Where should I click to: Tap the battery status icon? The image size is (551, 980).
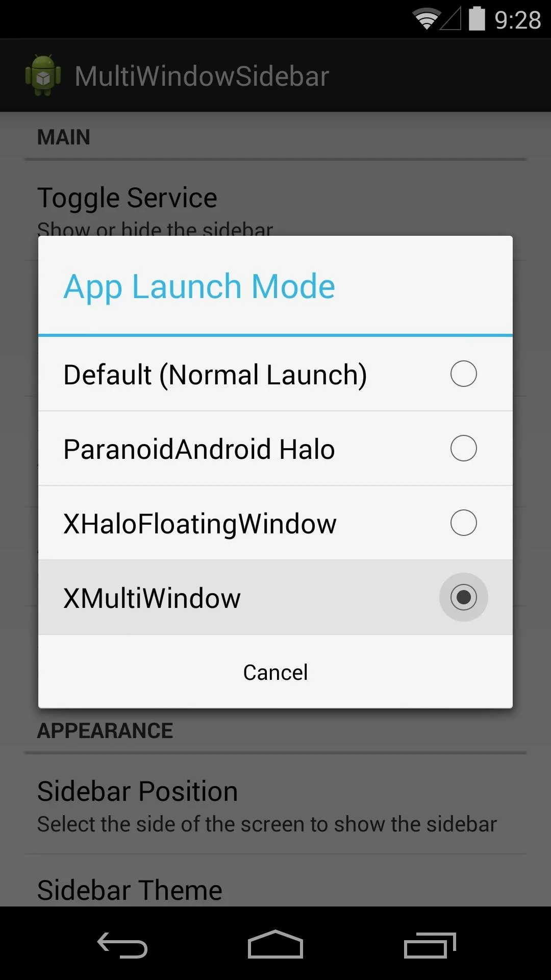(477, 19)
